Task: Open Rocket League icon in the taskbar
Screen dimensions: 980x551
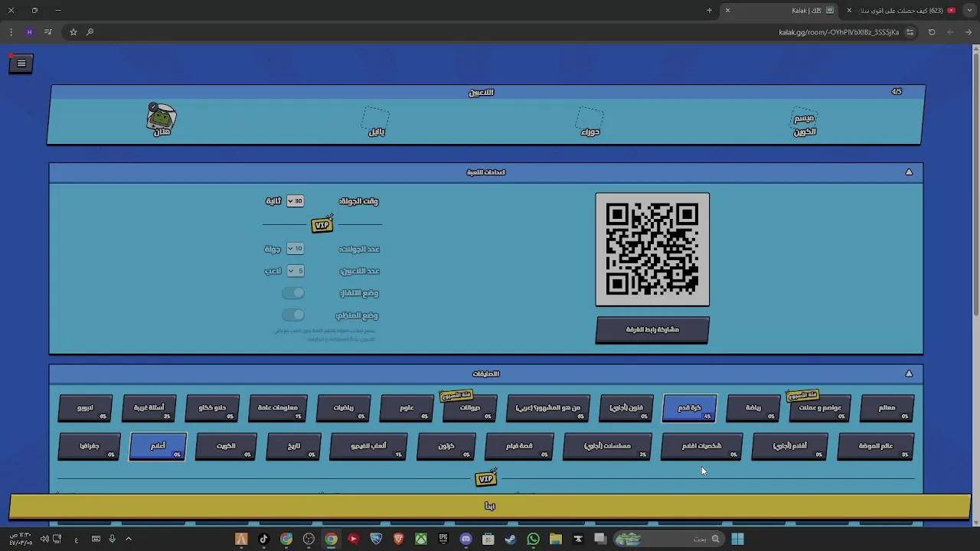Action: (376, 539)
